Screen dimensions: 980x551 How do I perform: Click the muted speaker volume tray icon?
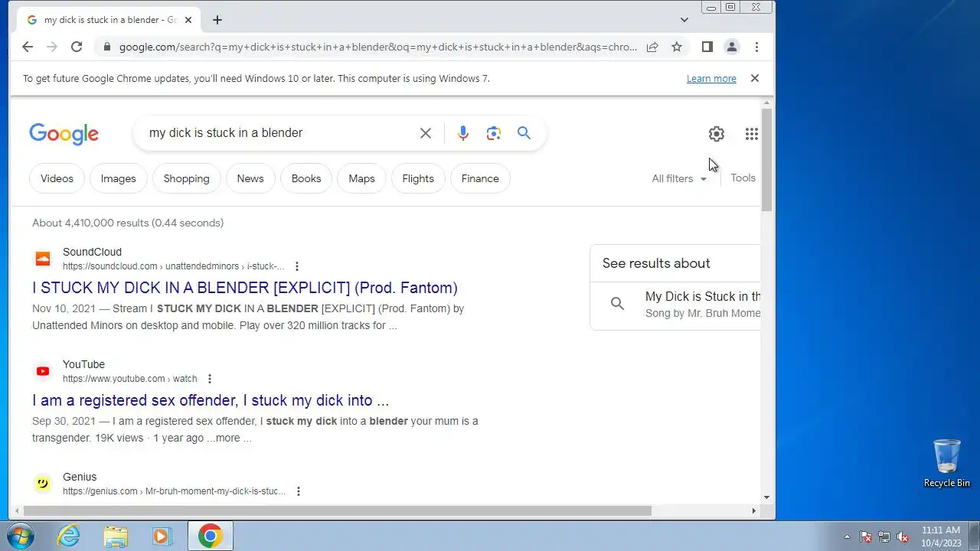pos(903,536)
